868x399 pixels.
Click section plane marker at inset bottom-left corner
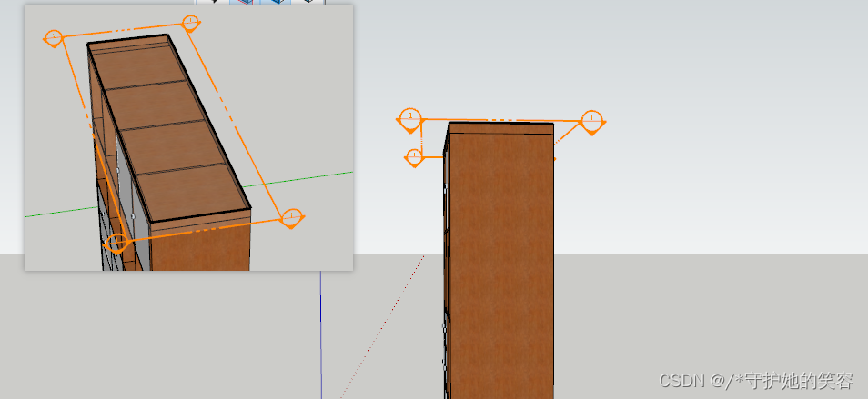pos(116,244)
